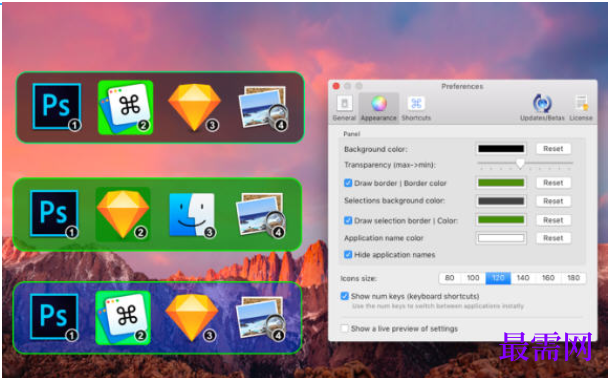Viewport: 611px width, 378px height.
Task: Open the Selections background color swatch
Action: [x=501, y=201]
